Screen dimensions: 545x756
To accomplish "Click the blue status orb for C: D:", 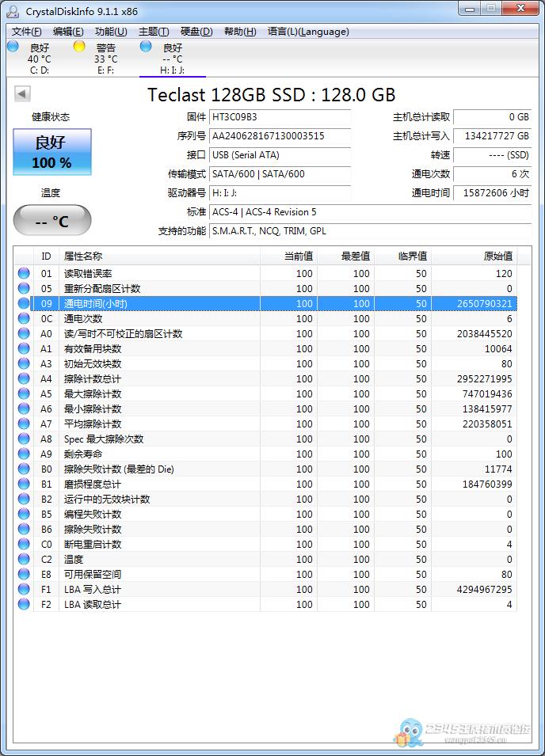I will click(x=13, y=46).
